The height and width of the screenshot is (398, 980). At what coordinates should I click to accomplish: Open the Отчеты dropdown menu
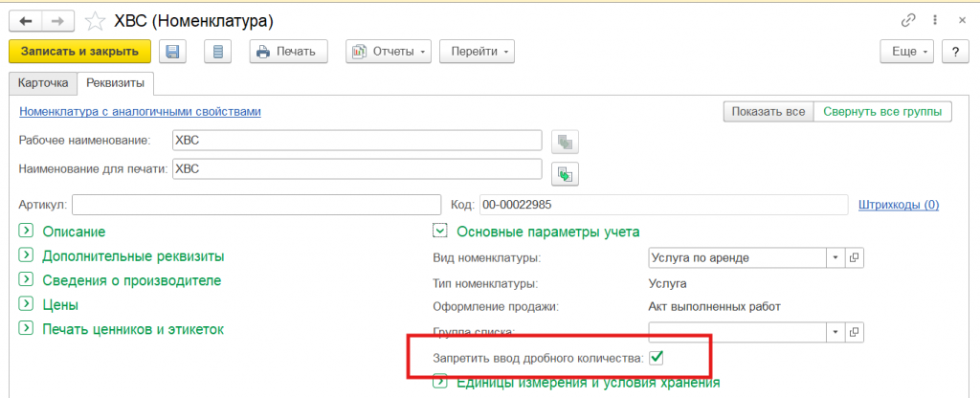pos(389,52)
